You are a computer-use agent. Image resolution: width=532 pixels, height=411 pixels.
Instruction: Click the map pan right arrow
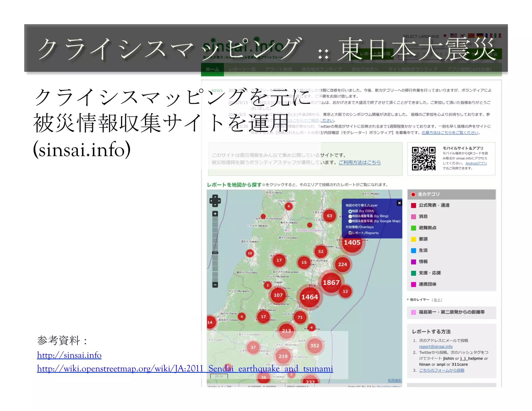[x=219, y=201]
